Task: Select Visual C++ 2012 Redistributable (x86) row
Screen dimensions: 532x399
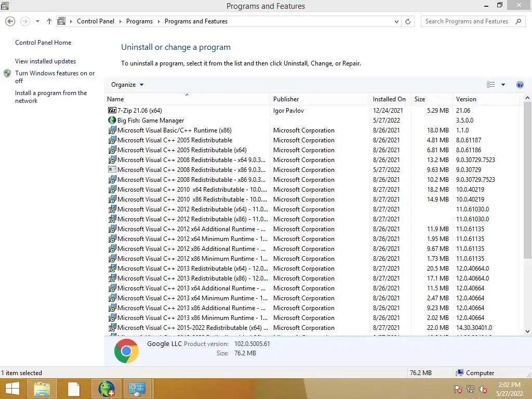Action: coord(312,219)
